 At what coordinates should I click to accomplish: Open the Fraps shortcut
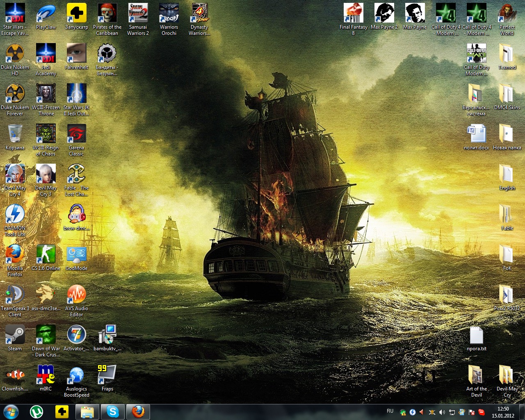(x=107, y=376)
